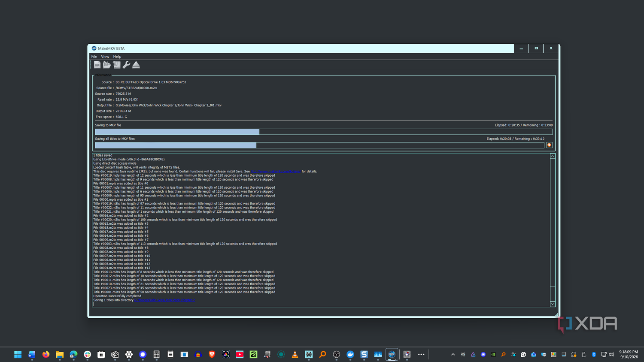The height and width of the screenshot is (362, 644).
Task: Click the Java download link in log
Action: [276, 172]
